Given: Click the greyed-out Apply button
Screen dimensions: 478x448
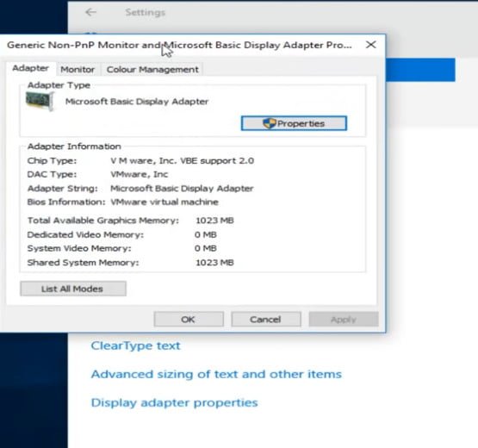Looking at the screenshot, I should pos(344,320).
